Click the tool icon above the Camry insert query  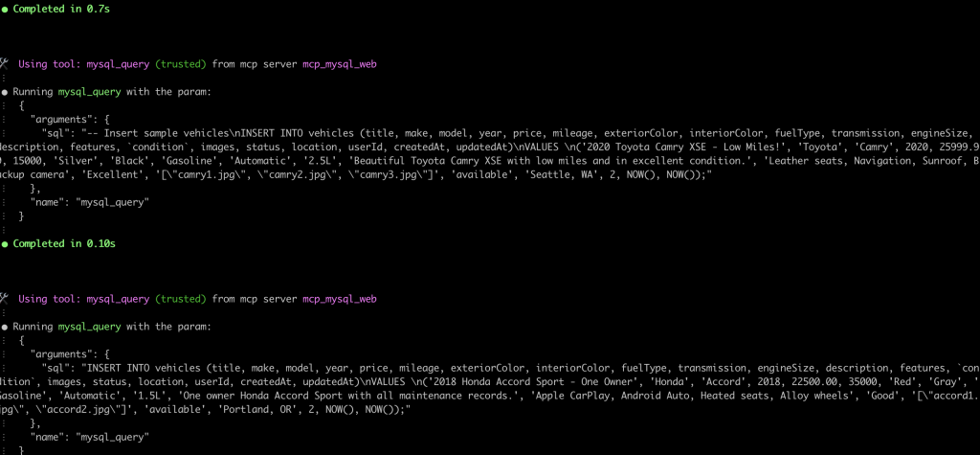pyautogui.click(x=4, y=64)
